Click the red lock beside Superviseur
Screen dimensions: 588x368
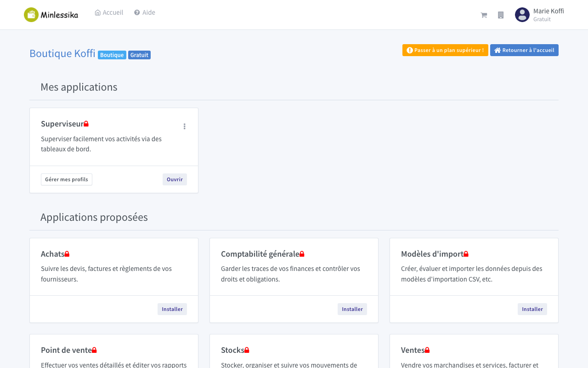pos(86,124)
